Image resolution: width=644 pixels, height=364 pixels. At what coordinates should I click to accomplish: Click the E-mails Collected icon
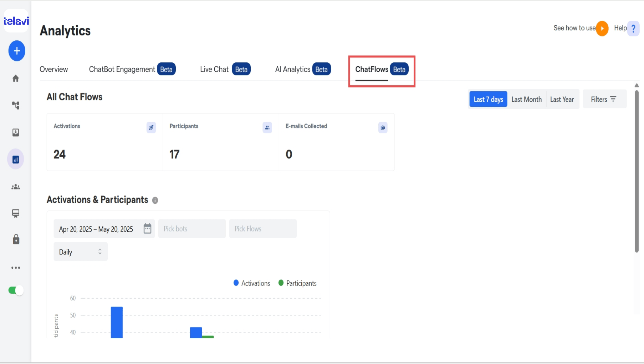point(383,127)
